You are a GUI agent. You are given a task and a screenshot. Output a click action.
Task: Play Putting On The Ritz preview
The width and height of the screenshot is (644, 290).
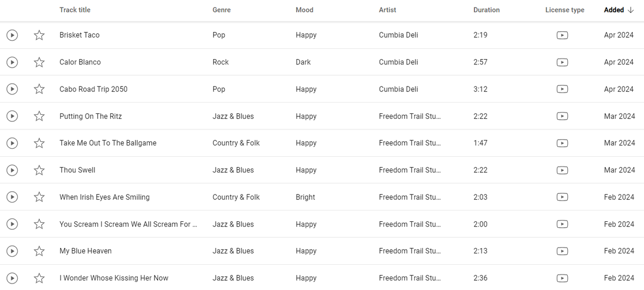[x=12, y=116]
